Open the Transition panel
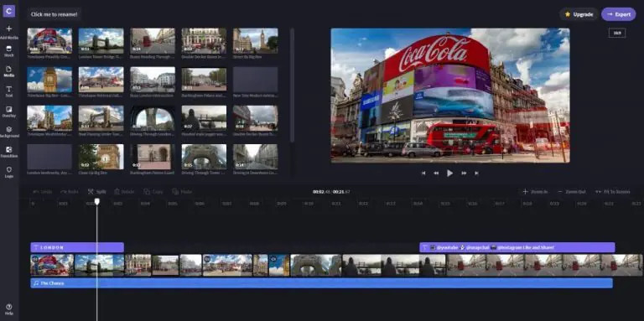 [9, 152]
